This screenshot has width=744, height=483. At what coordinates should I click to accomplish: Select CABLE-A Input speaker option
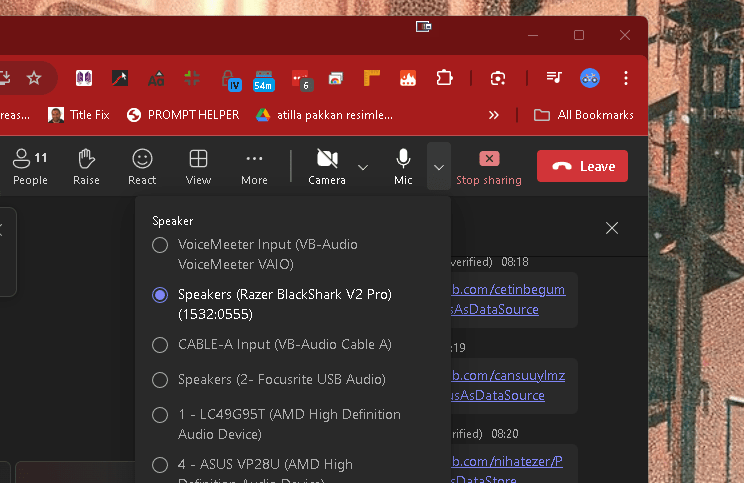pyautogui.click(x=272, y=344)
